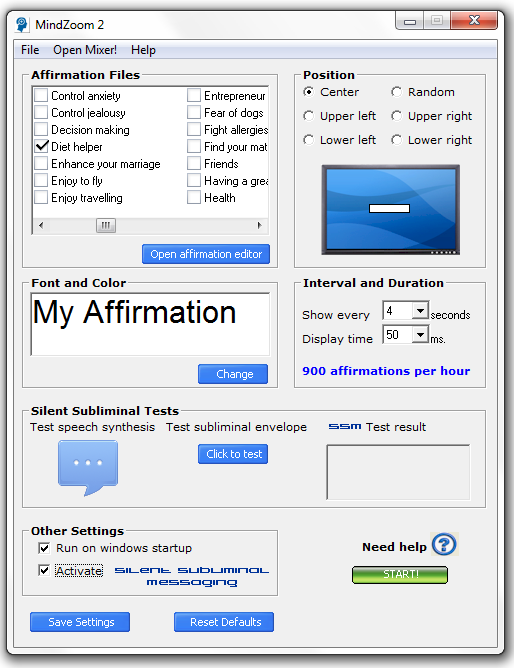Click the MindZoom head icon in title bar

point(21,24)
